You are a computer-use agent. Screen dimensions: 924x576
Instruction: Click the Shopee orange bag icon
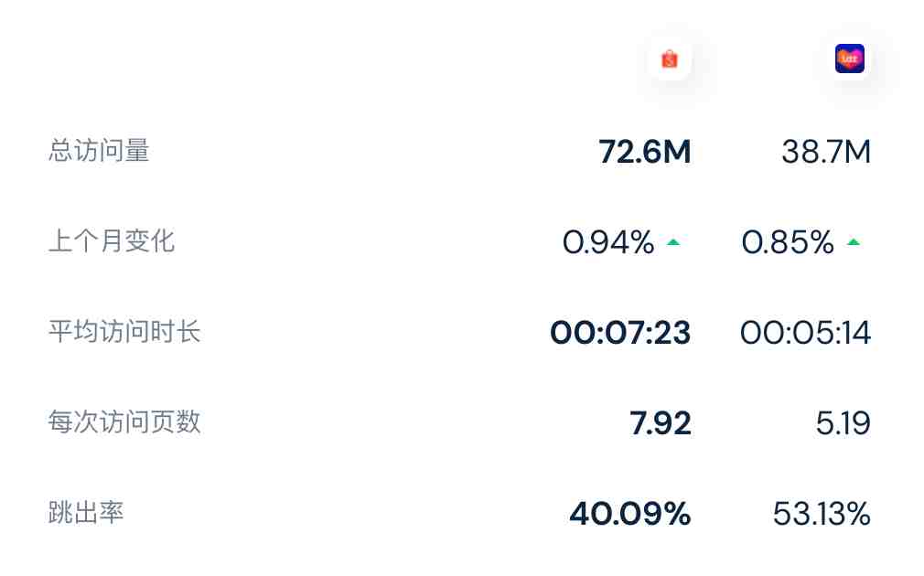pos(670,59)
